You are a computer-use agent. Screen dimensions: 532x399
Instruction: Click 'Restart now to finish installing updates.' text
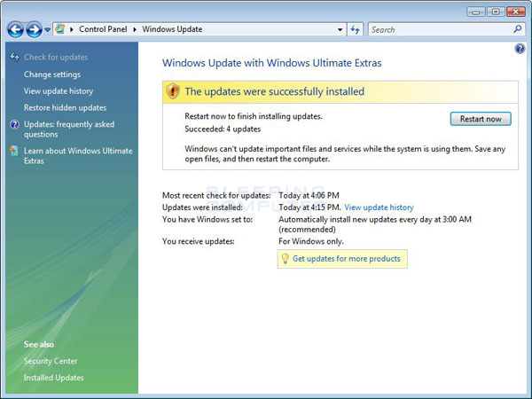tap(254, 116)
